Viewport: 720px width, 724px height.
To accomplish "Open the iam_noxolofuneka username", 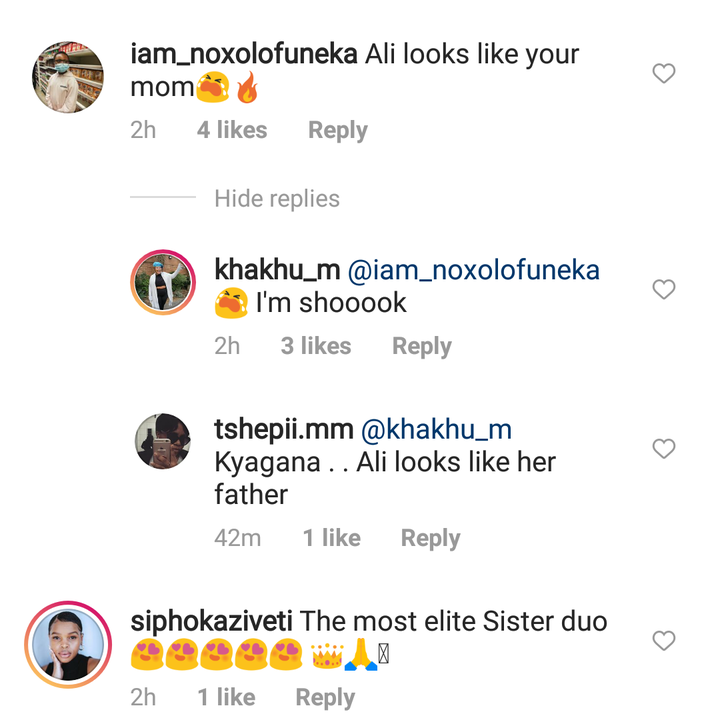I will point(244,54).
